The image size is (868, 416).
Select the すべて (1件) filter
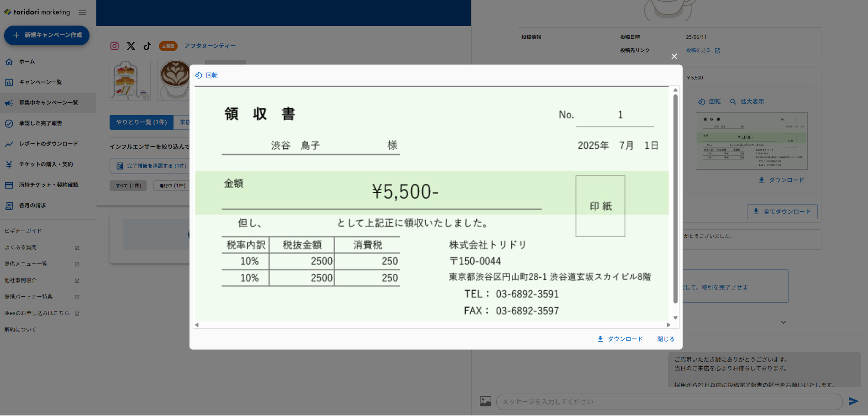128,185
